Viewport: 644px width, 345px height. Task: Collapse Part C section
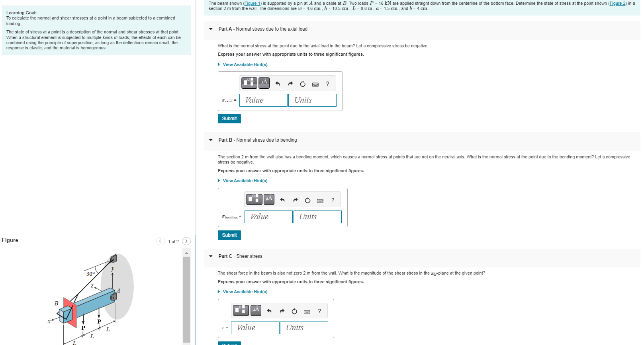pos(211,256)
